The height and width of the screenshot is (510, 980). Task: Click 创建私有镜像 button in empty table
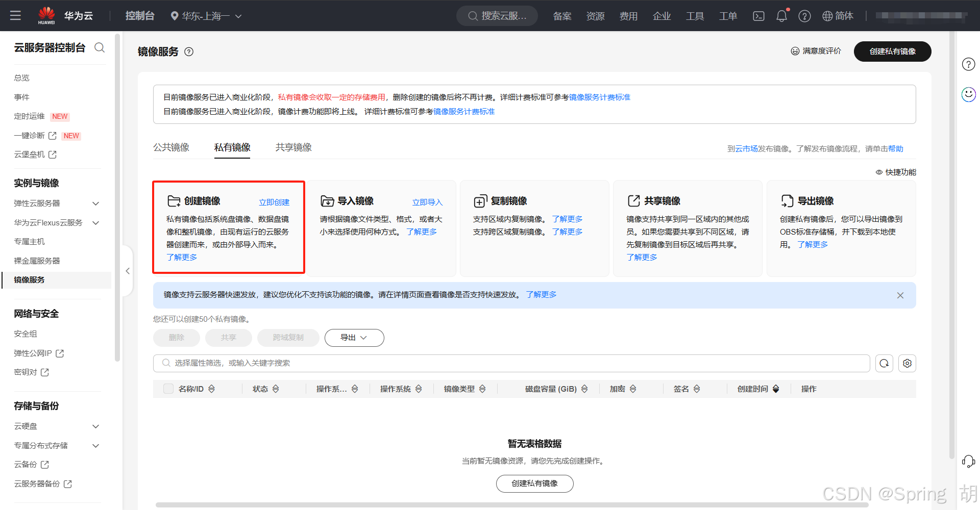coord(534,483)
